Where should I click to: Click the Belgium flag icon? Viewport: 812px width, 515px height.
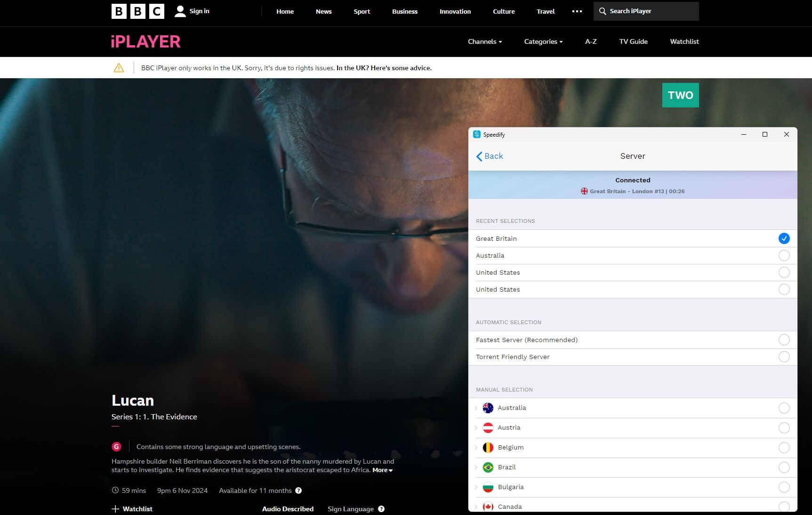[x=488, y=448]
